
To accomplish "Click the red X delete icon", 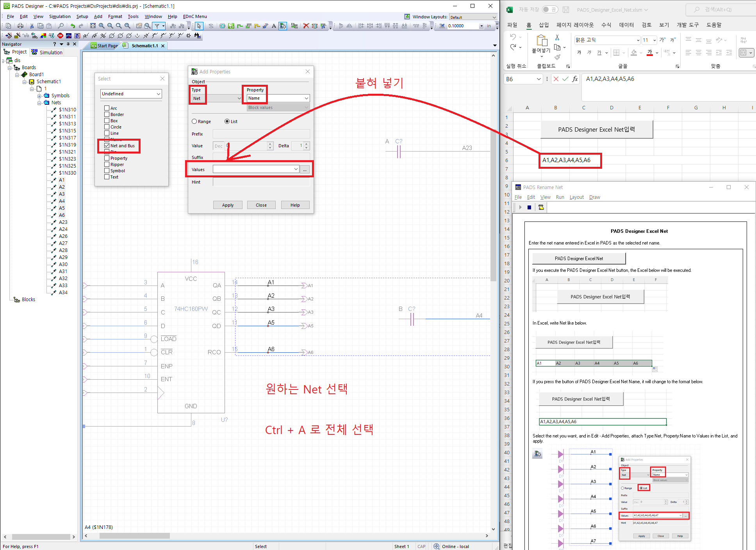I will (x=306, y=26).
